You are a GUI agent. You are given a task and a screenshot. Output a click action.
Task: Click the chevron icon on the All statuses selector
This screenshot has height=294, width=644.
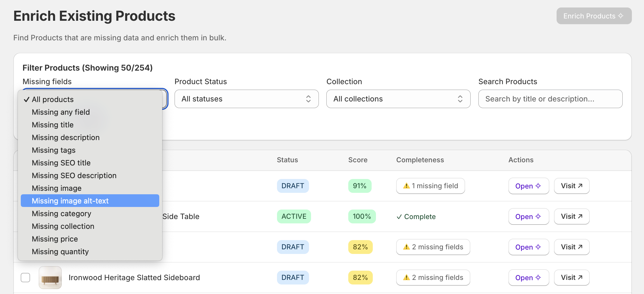point(308,99)
